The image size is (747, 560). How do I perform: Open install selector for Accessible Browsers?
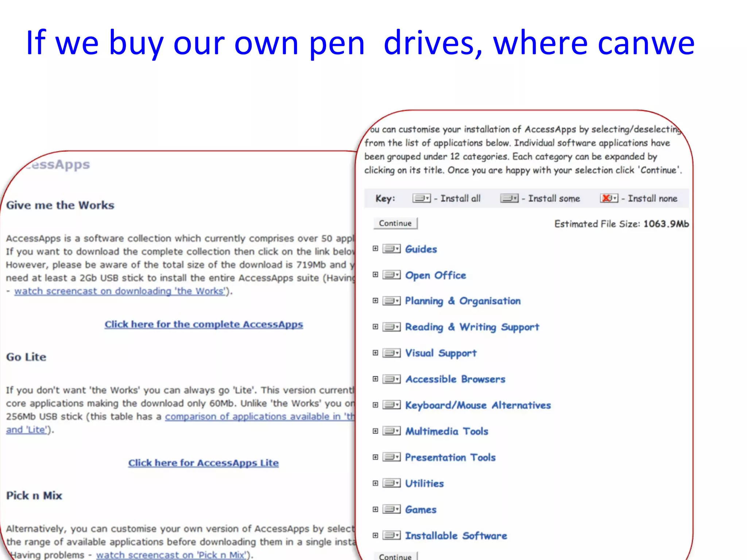pos(392,379)
